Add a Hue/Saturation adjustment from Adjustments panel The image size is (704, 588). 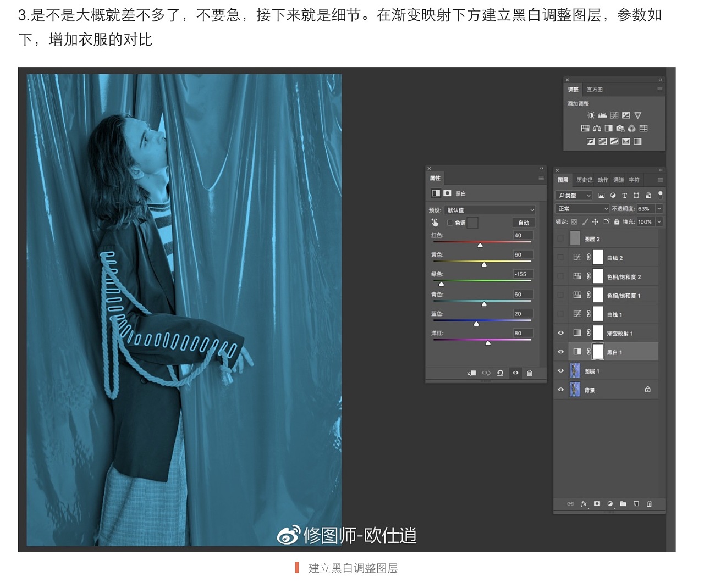(585, 129)
